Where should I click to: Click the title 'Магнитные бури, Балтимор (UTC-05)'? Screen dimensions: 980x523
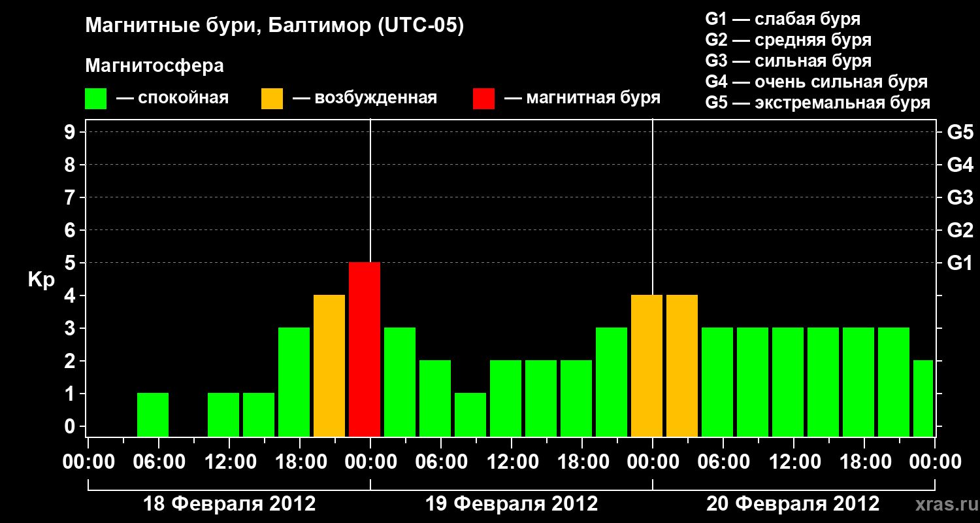[x=274, y=27]
